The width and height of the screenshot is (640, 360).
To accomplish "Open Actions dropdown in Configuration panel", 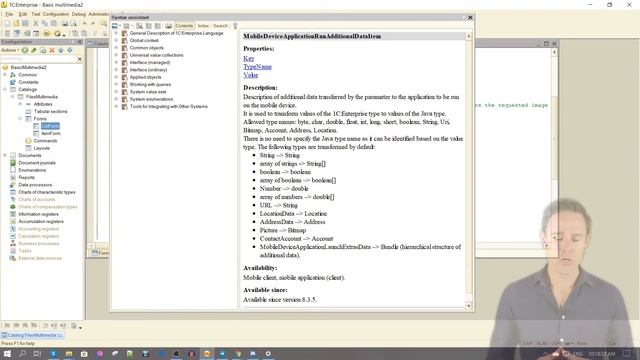I will pos(10,50).
